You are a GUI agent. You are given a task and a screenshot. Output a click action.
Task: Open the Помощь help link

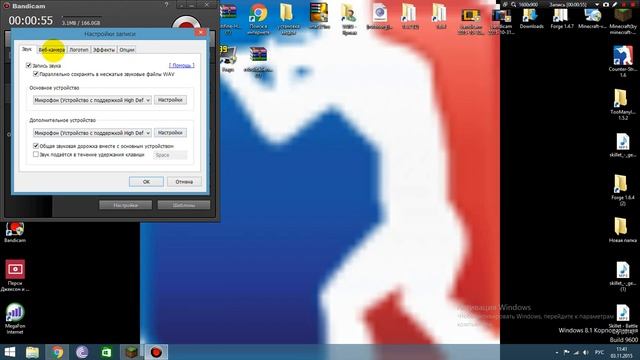(x=182, y=65)
